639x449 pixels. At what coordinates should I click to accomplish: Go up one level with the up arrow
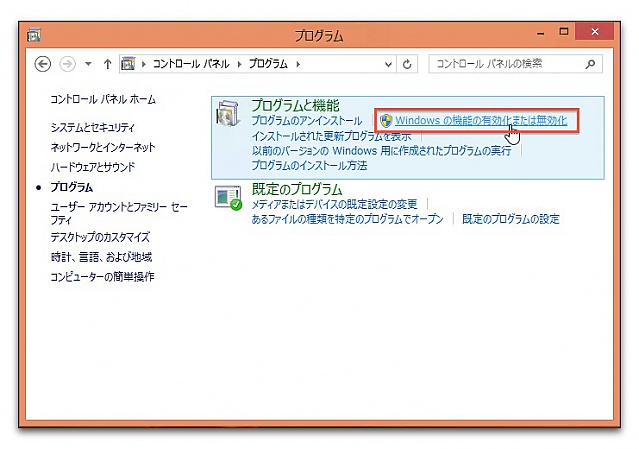[108, 64]
